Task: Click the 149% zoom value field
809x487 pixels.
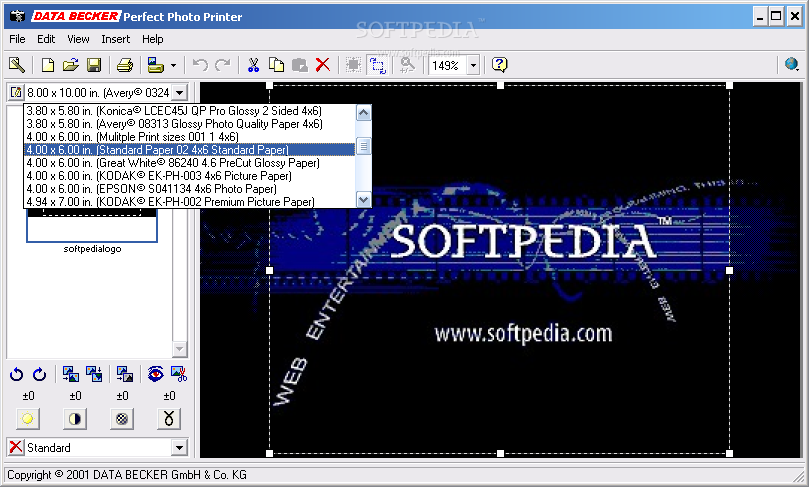Action: tap(448, 66)
